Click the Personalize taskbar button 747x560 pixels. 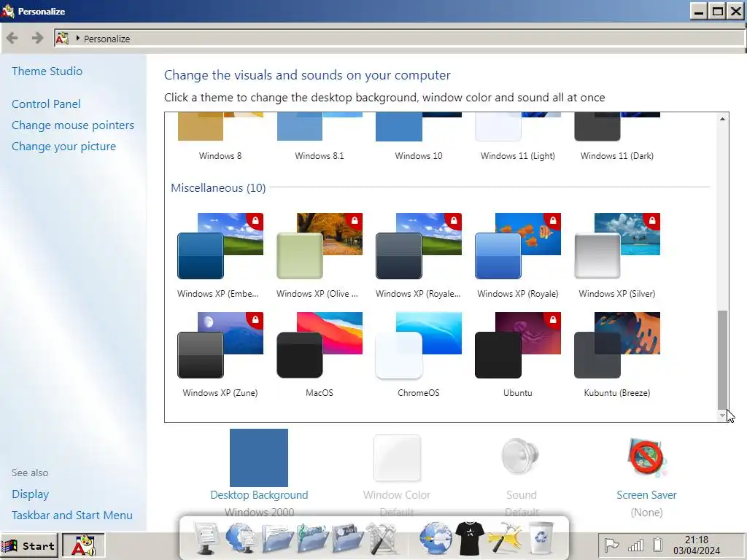coord(83,545)
